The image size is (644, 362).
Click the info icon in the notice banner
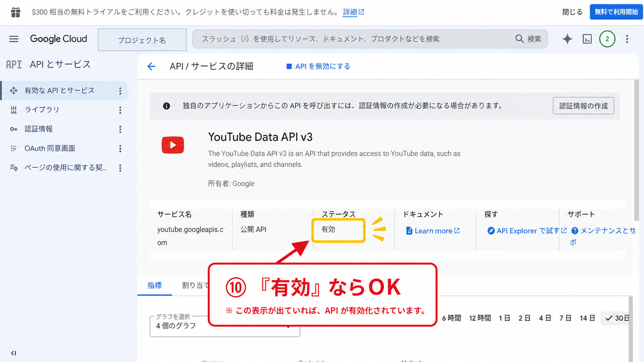[166, 106]
